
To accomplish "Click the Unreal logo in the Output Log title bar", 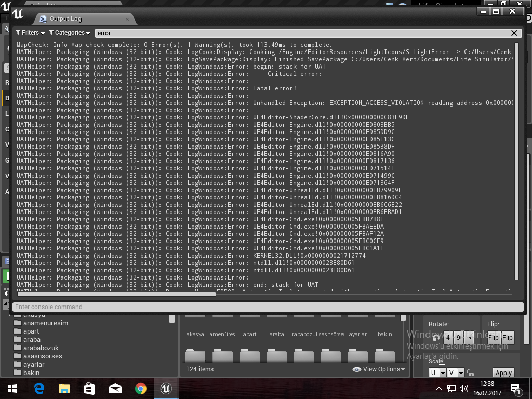I will [18, 14].
